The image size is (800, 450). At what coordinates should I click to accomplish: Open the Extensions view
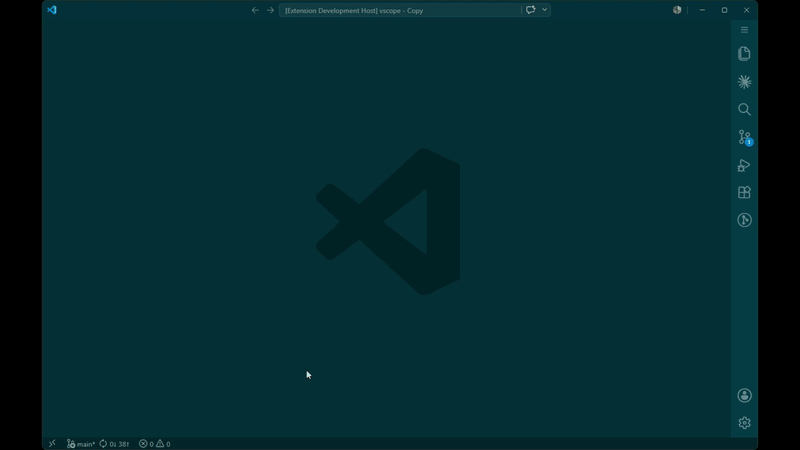(744, 192)
